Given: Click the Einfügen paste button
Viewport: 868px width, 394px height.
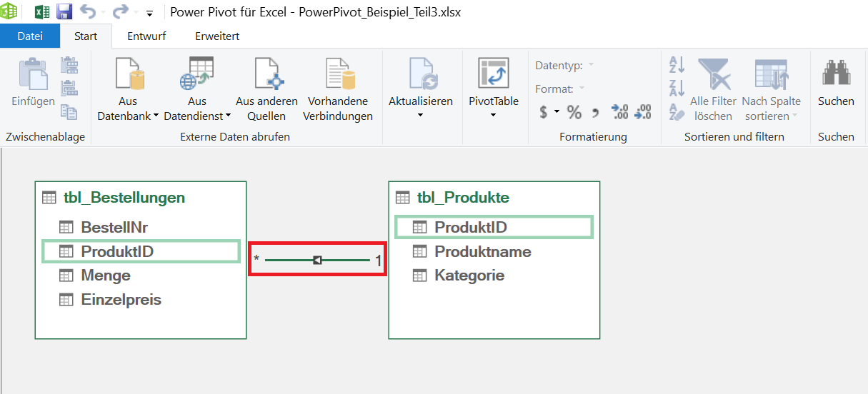Looking at the screenshot, I should 33,84.
